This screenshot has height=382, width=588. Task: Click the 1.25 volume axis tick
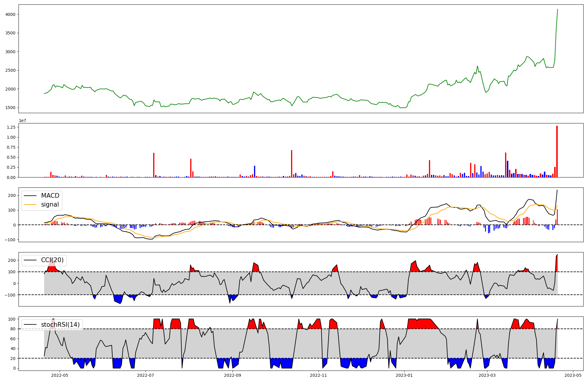point(11,127)
